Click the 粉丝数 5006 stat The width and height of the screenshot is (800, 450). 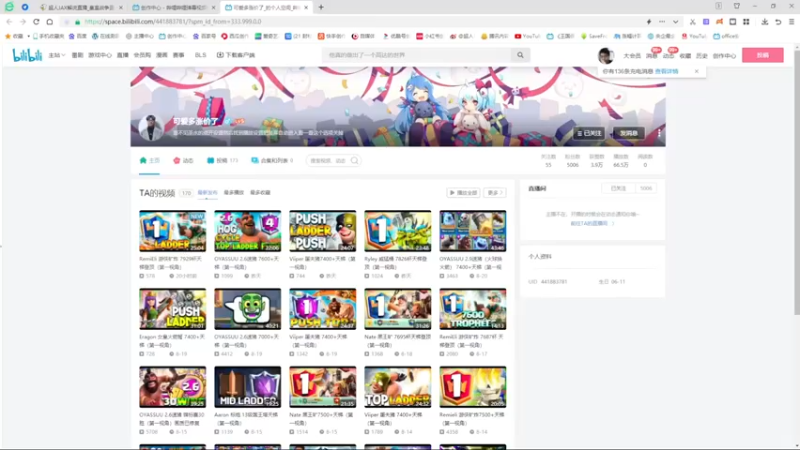(572, 161)
